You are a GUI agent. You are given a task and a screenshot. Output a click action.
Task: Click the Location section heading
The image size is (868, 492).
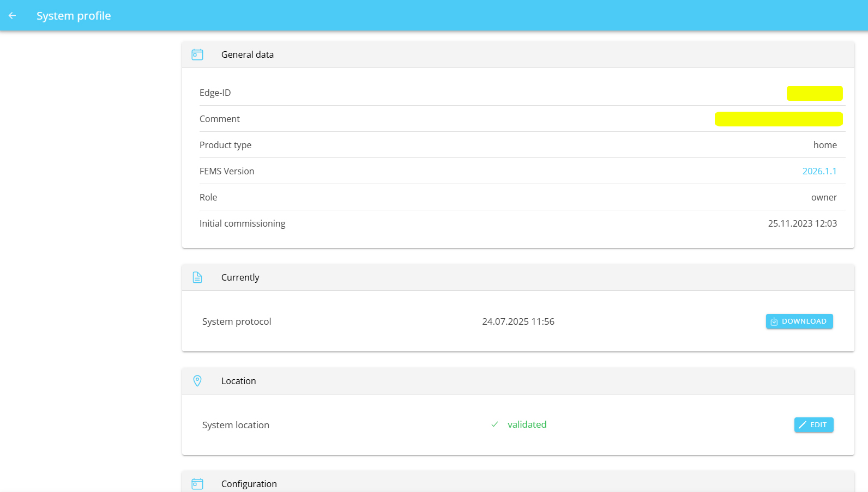[x=238, y=381]
